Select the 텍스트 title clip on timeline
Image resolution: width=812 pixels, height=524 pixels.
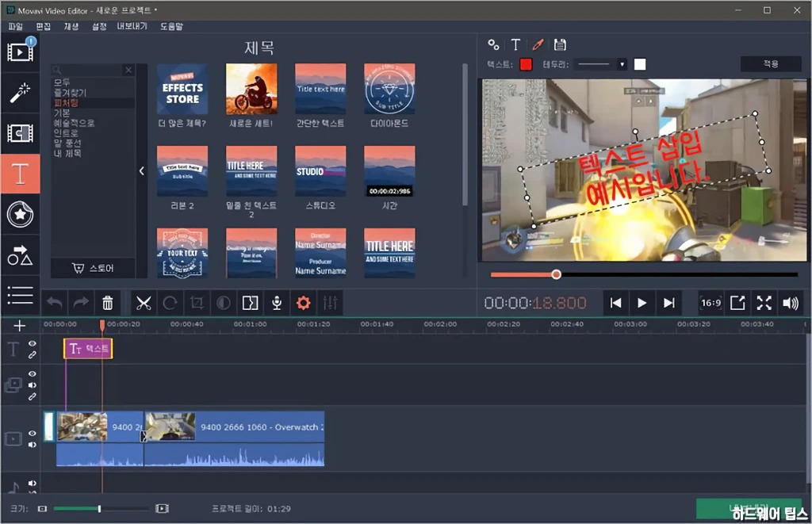coord(88,349)
